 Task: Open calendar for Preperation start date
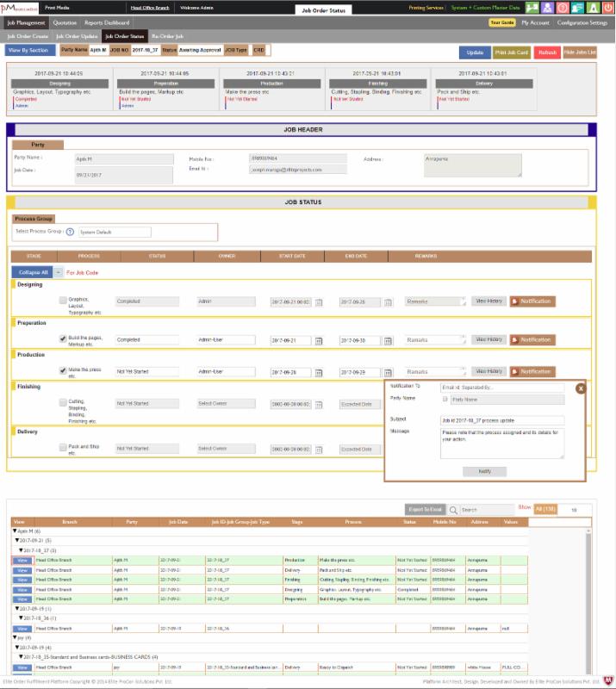[319, 340]
